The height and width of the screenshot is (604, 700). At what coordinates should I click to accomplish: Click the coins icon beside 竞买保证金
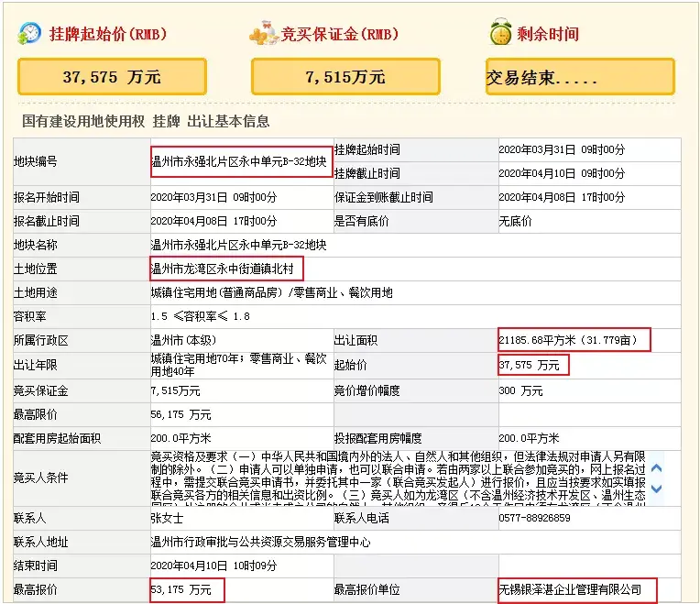click(x=264, y=33)
